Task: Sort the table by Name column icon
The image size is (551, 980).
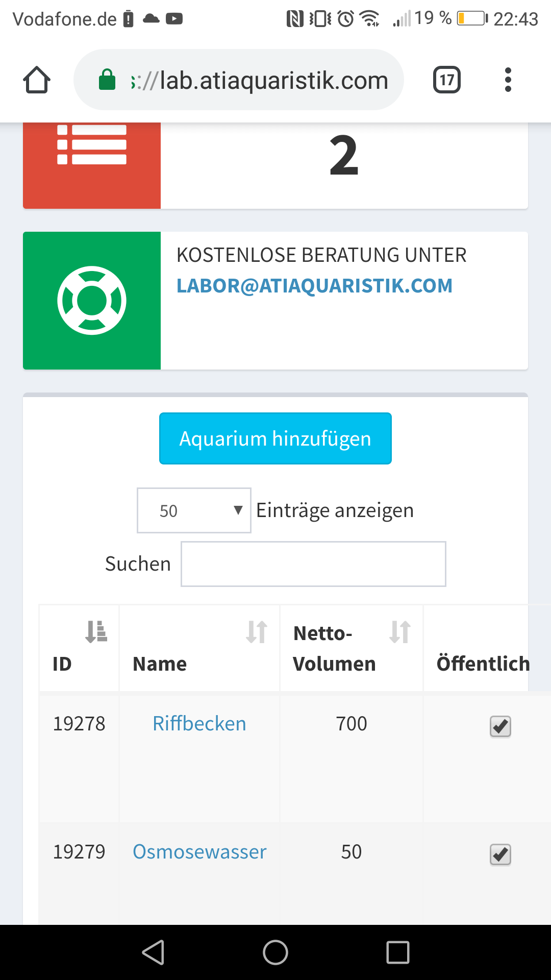Action: pyautogui.click(x=257, y=632)
